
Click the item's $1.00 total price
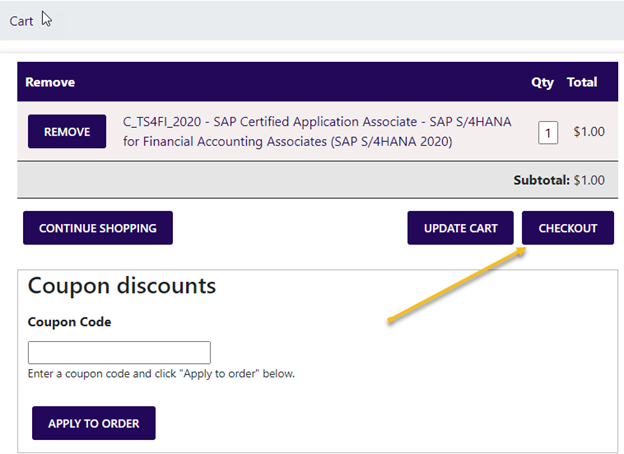tap(588, 131)
